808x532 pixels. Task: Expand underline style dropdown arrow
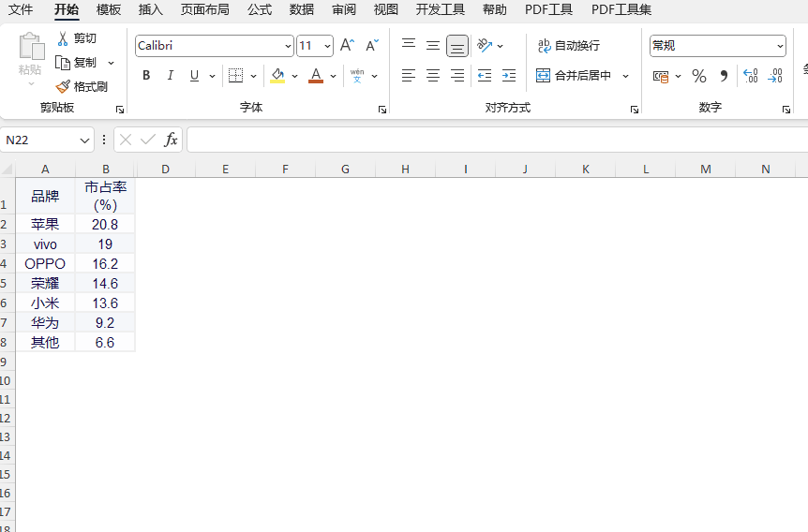click(x=212, y=76)
